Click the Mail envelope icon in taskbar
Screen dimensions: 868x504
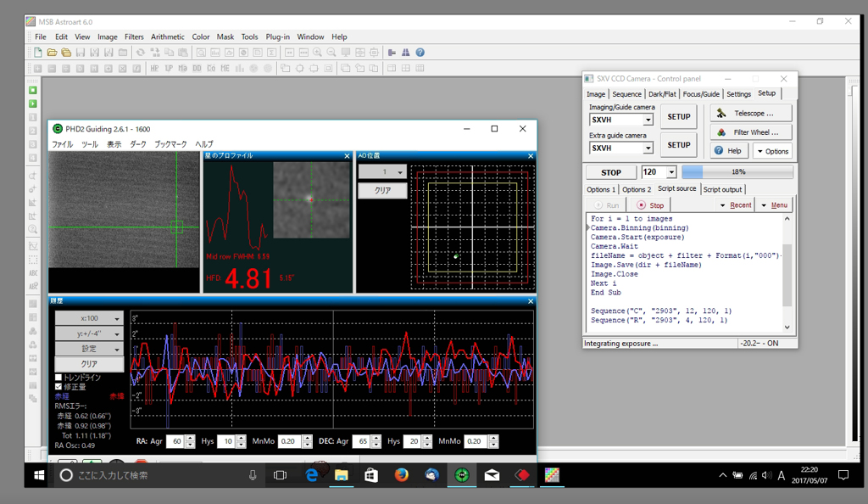[492, 475]
